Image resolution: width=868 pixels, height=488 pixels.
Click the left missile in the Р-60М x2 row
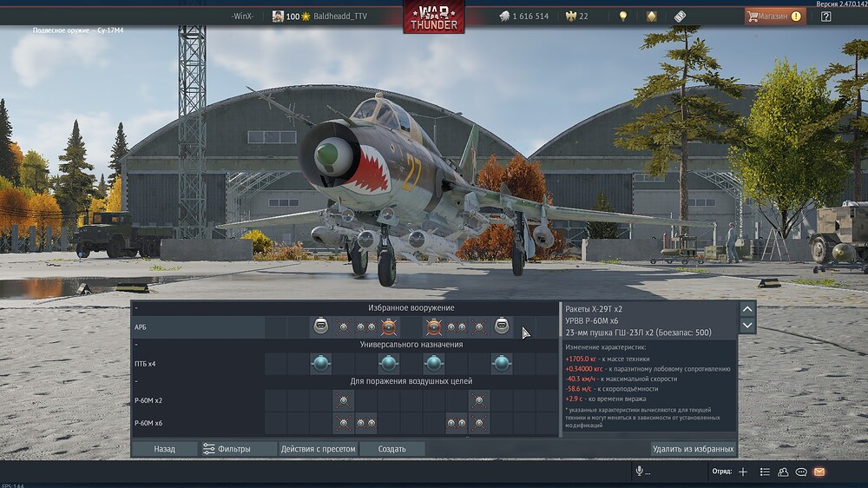click(x=343, y=400)
